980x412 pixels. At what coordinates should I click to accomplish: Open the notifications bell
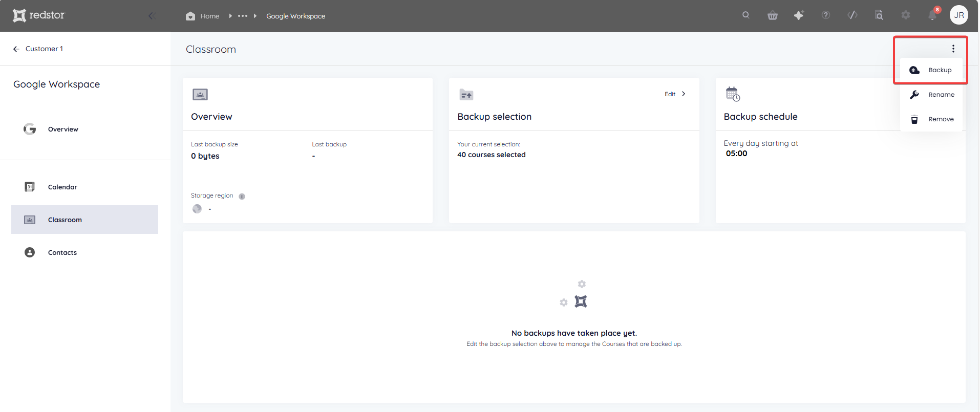(x=933, y=15)
